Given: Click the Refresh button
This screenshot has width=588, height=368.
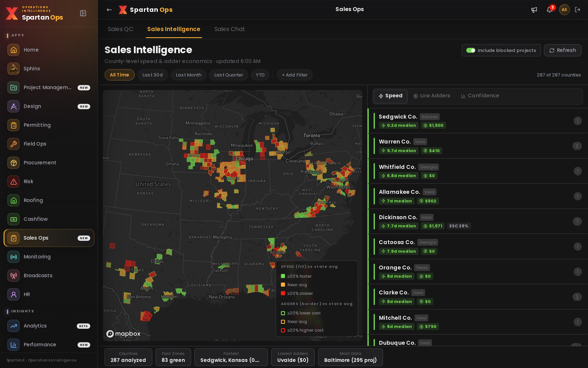Looking at the screenshot, I should click(562, 50).
